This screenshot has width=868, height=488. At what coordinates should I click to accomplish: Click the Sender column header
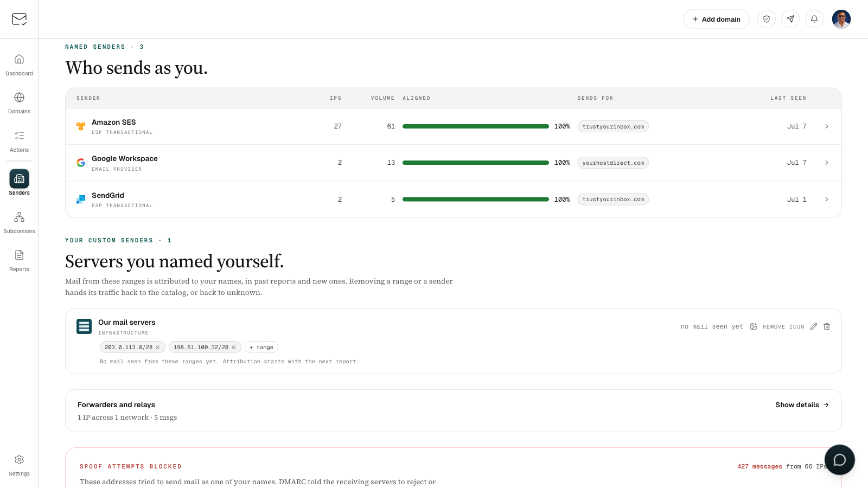pyautogui.click(x=88, y=98)
